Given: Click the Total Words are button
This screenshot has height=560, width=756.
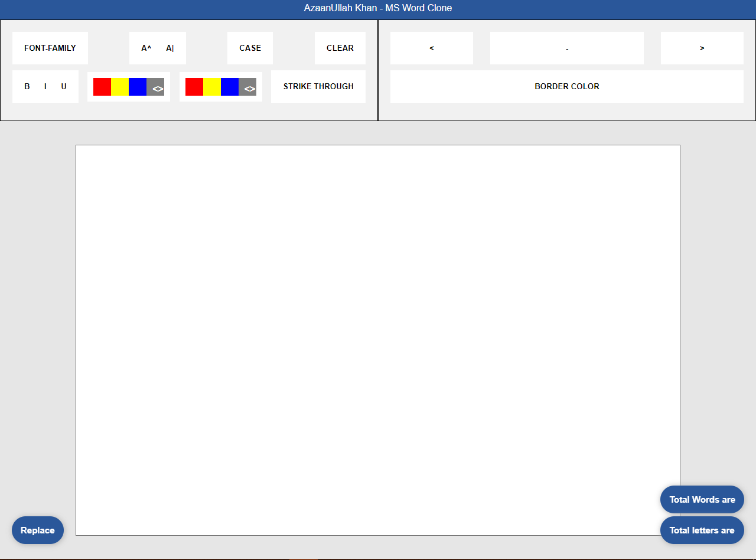Looking at the screenshot, I should [702, 500].
